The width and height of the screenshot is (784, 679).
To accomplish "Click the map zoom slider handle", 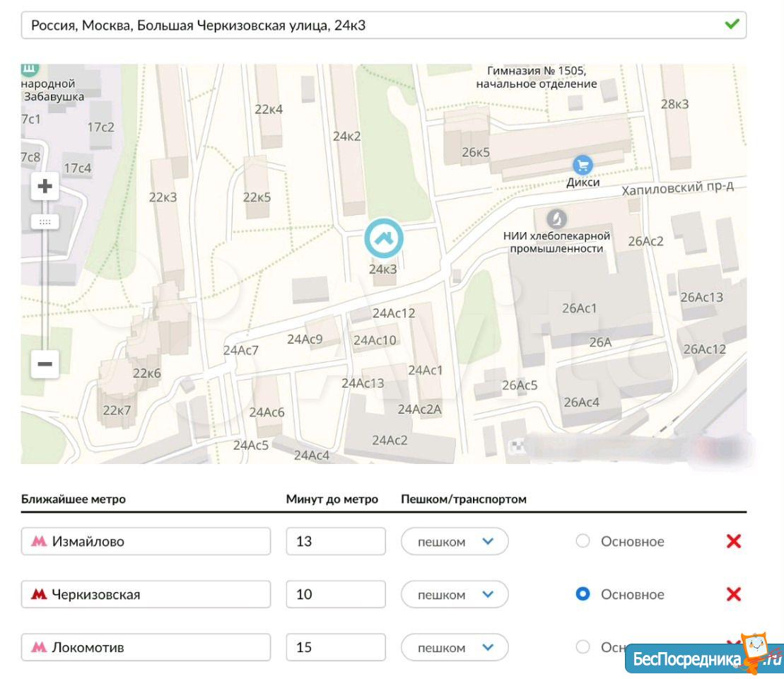I will pyautogui.click(x=45, y=222).
